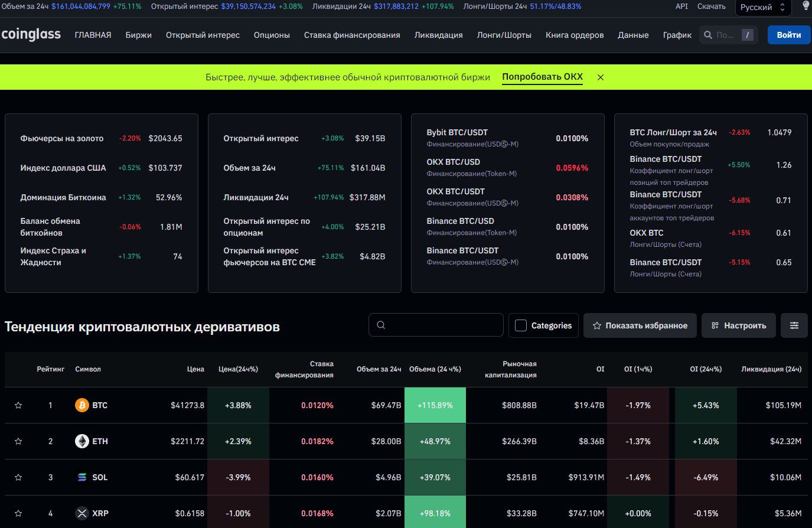Click Попробовать OKX link
Image resolution: width=812 pixels, height=528 pixels.
(x=542, y=77)
